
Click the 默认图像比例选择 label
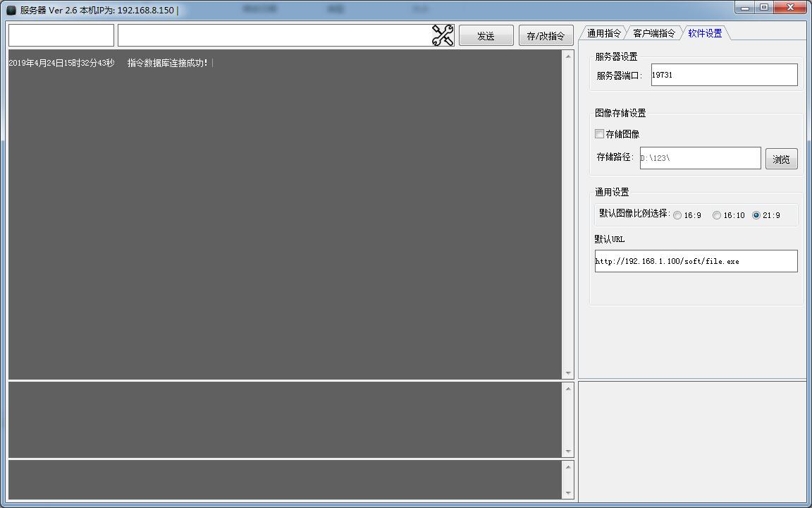click(634, 214)
